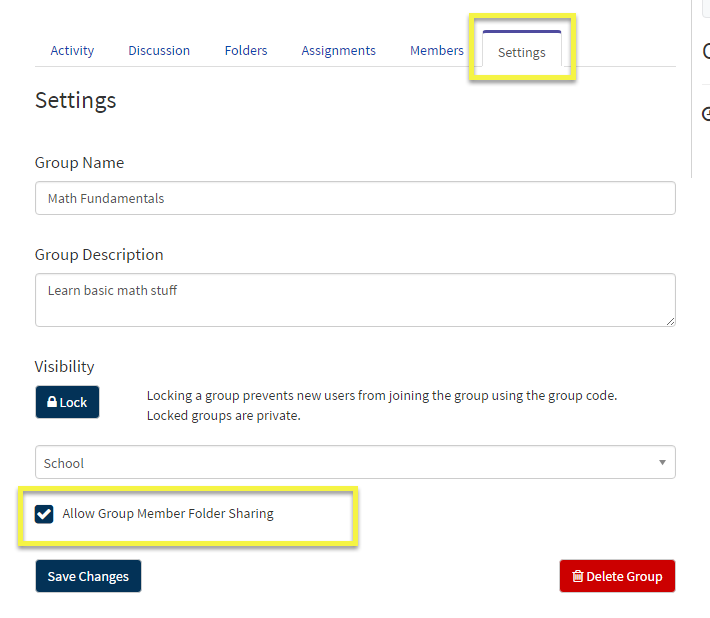This screenshot has width=710, height=618.
Task: Open the Assignments tab
Action: (339, 50)
